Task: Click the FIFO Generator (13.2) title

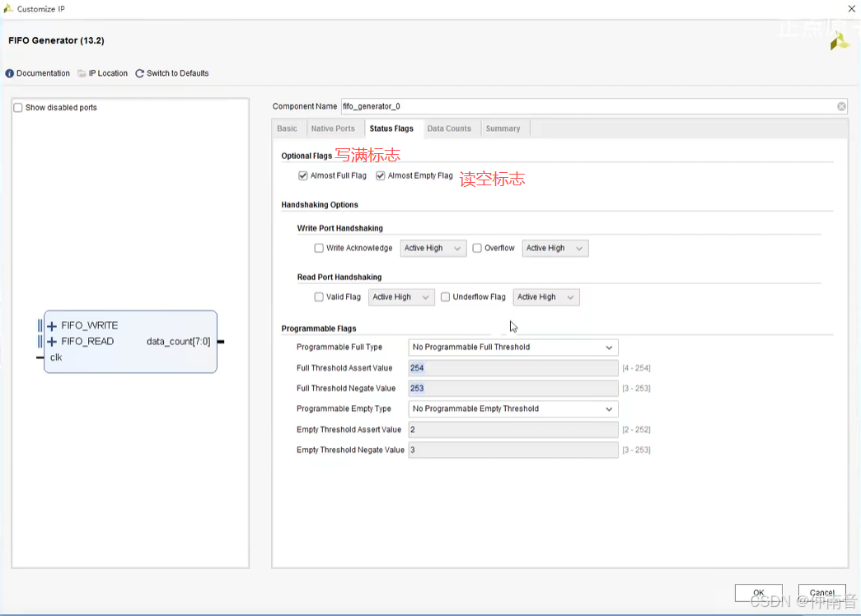Action: (56, 40)
